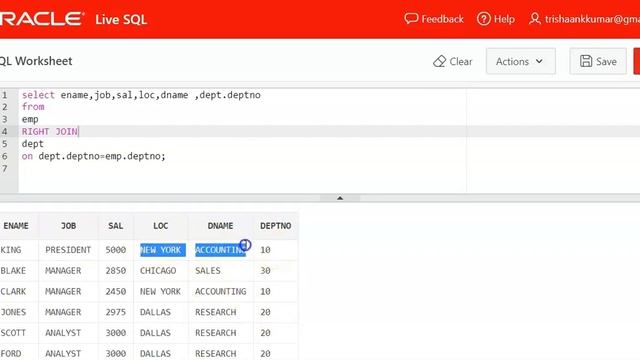This screenshot has width=640, height=360.
Task: Click the DNAME column header
Action: click(x=220, y=226)
